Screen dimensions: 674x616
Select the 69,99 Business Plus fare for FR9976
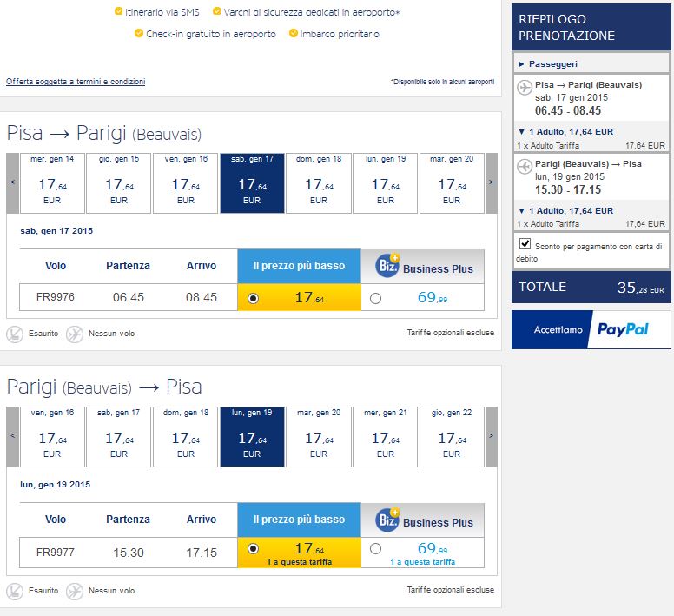coord(375,298)
